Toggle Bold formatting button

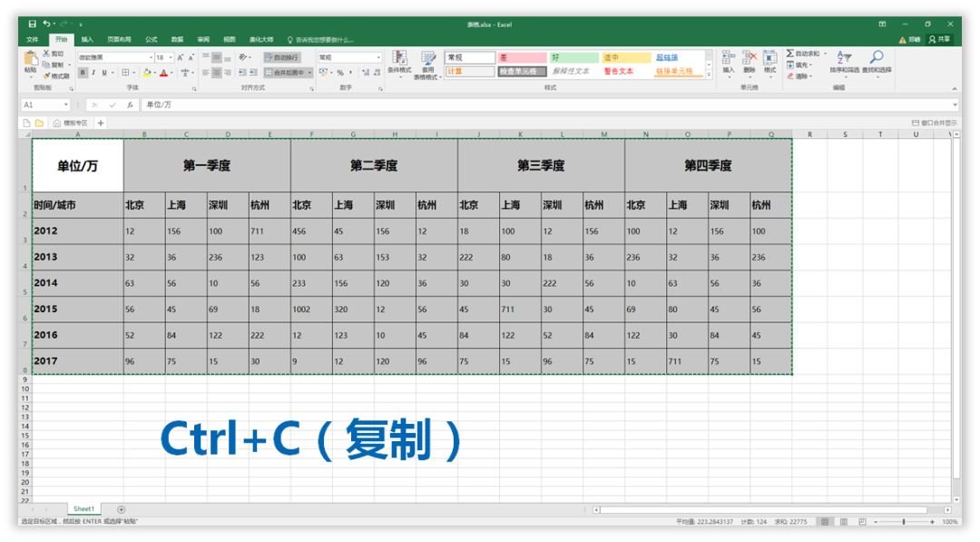pyautogui.click(x=83, y=73)
